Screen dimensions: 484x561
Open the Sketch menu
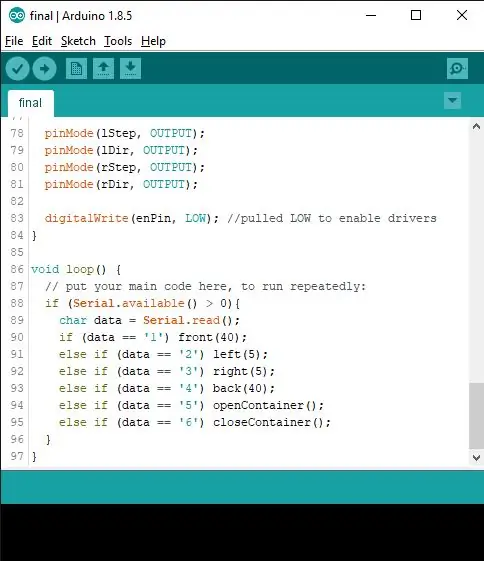tap(78, 41)
